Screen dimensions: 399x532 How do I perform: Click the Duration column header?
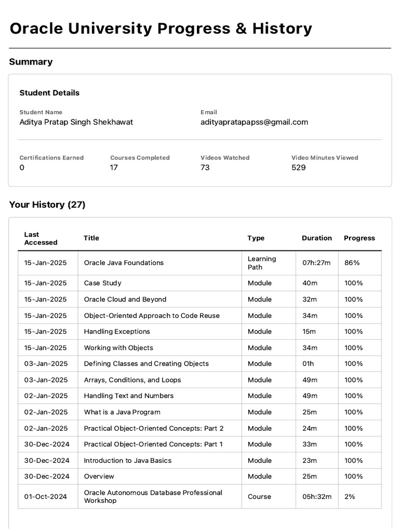(x=316, y=238)
